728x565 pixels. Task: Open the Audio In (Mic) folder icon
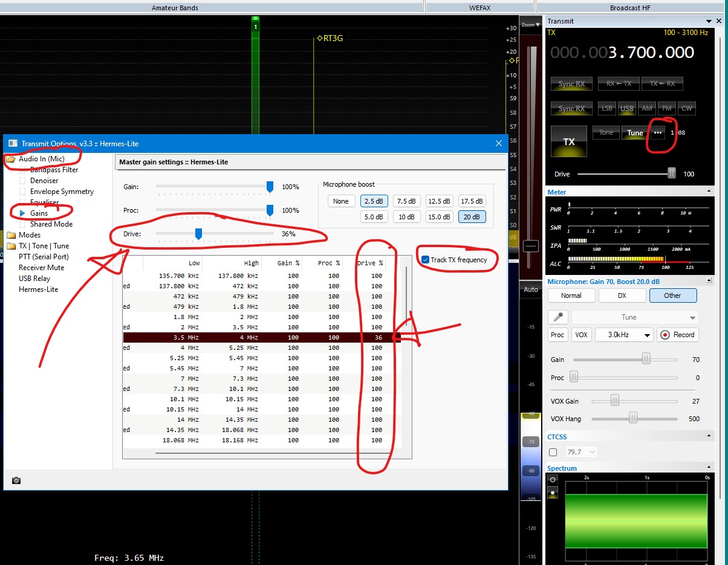11,159
